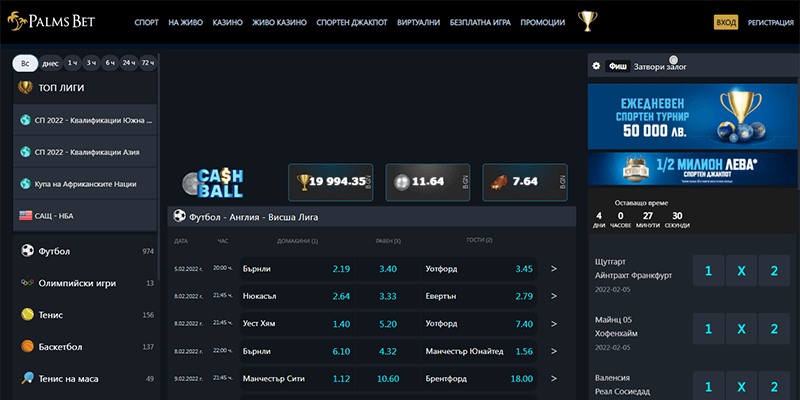Click the 19 994.35 trophy jackpot box
This screenshot has height=400, width=800.
tap(331, 182)
